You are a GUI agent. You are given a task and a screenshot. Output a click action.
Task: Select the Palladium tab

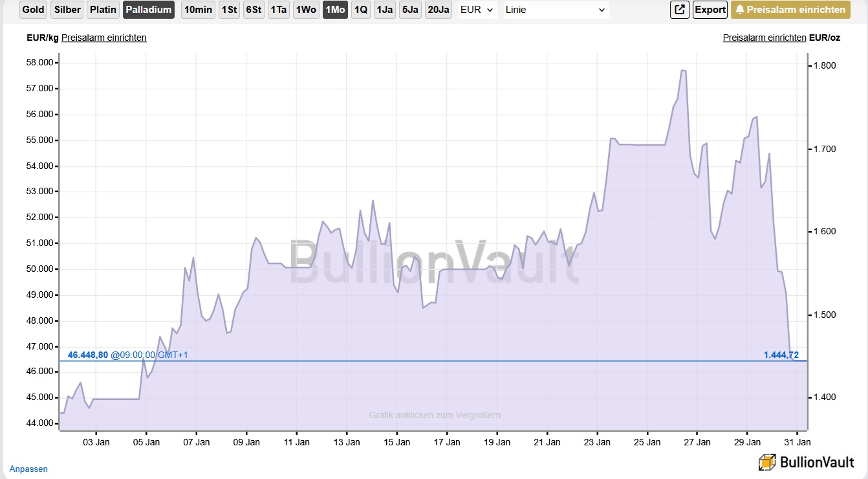pos(149,10)
